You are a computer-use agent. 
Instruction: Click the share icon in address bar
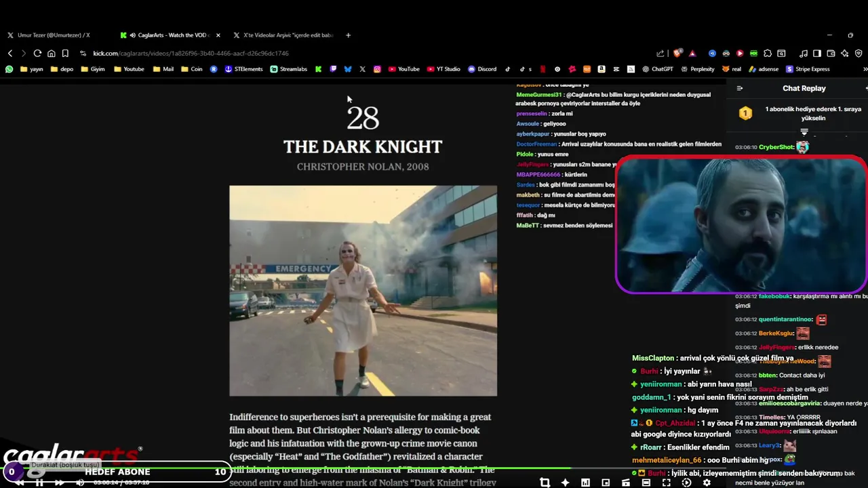pos(660,54)
